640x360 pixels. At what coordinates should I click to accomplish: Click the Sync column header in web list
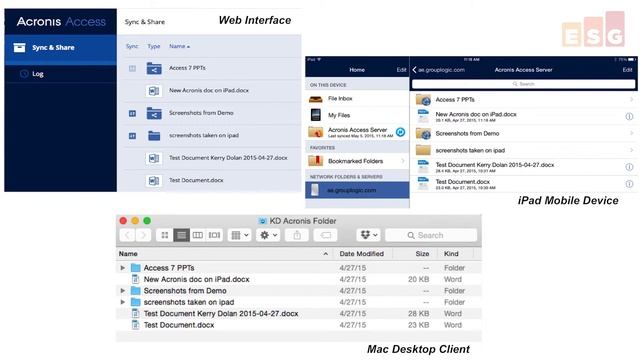coord(132,46)
